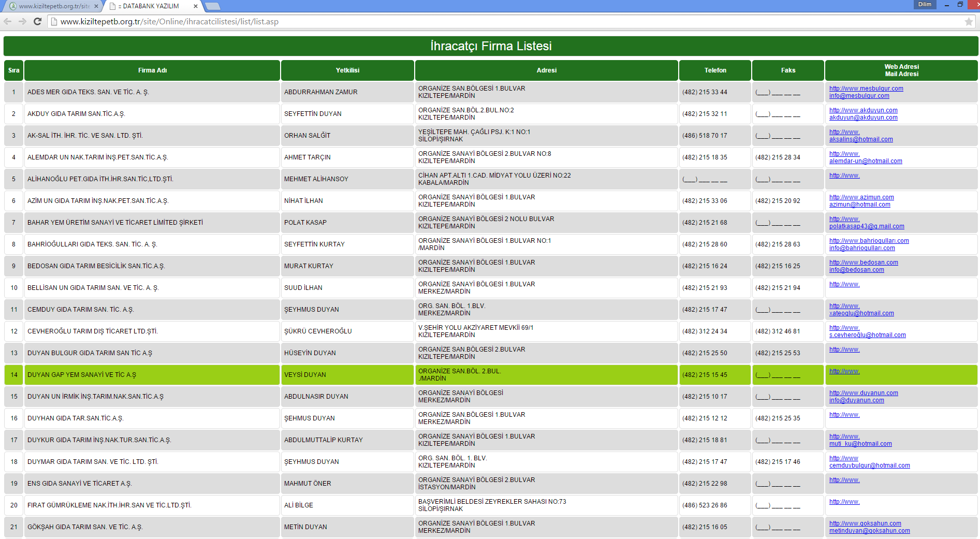Image resolution: width=980 pixels, height=539 pixels.
Task: Click MEHMET ALİHANSOY name cell
Action: [347, 179]
